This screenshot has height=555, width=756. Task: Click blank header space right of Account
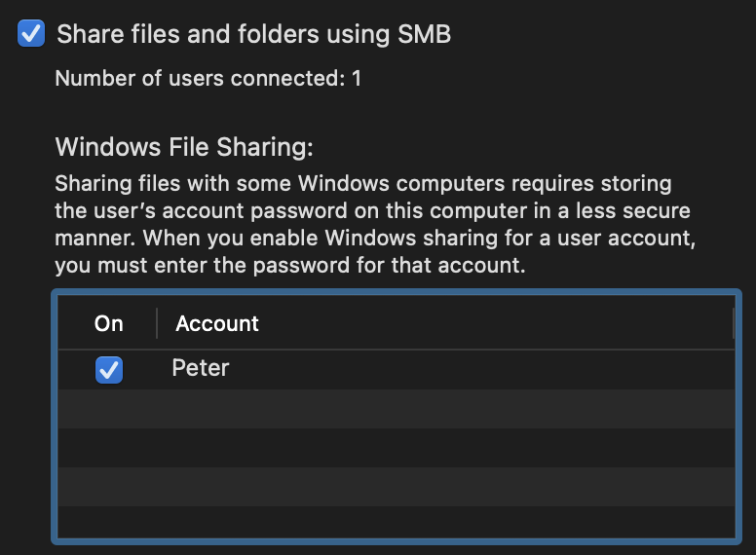point(487,324)
